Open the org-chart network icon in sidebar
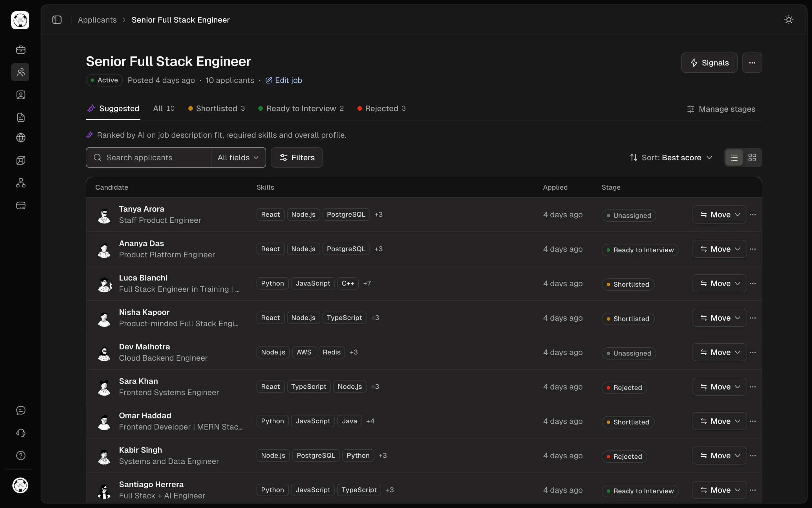Viewport: 812px width, 508px height. (x=21, y=183)
